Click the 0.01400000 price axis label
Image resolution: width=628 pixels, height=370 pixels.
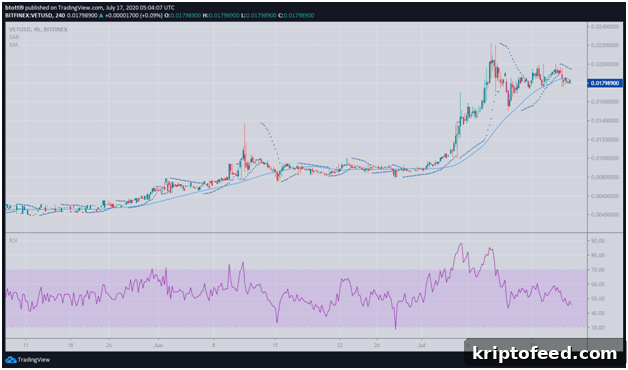point(605,121)
